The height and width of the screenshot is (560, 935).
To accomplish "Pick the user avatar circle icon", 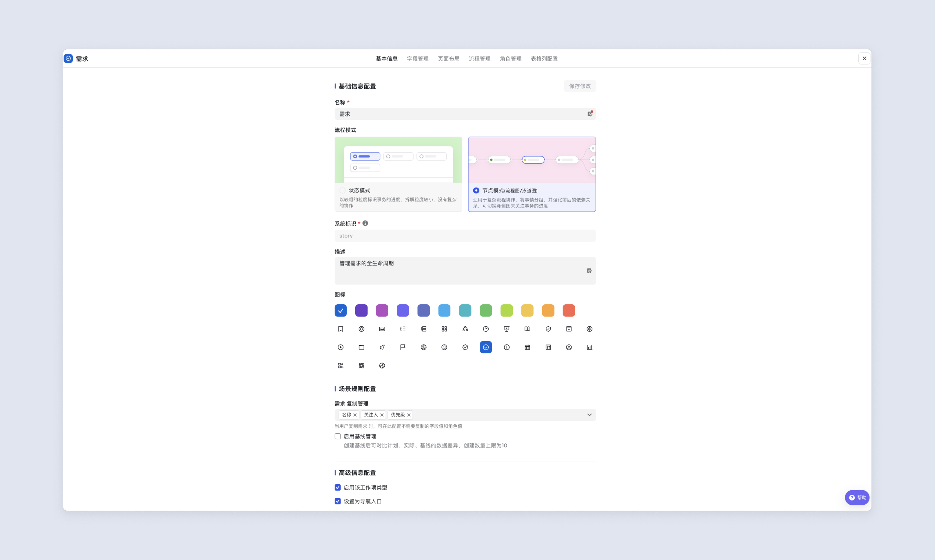I will [x=569, y=347].
